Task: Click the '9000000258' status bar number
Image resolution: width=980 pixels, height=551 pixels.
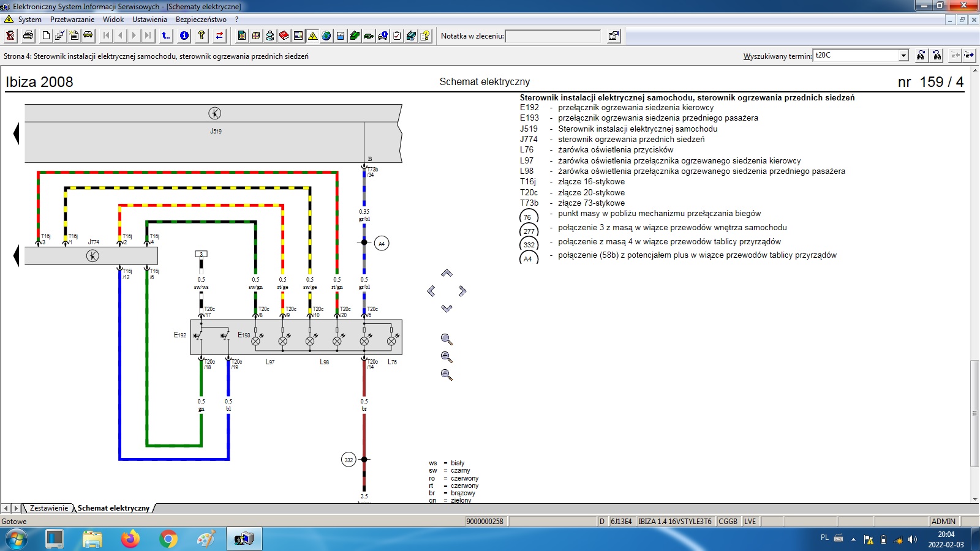Action: point(484,522)
